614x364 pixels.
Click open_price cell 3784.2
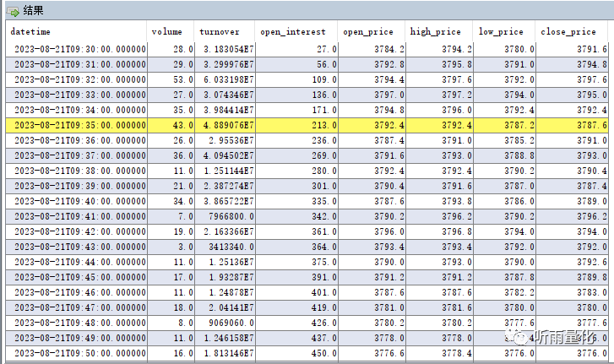click(372, 49)
